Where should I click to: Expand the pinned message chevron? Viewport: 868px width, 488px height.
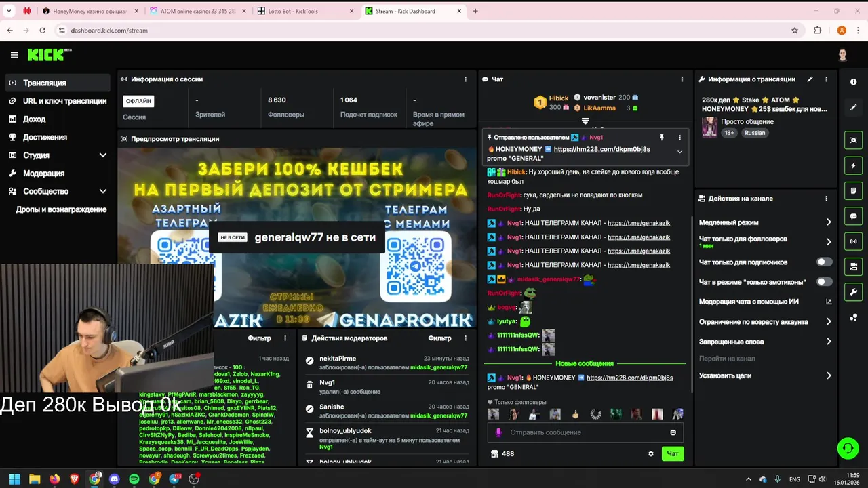(x=679, y=152)
